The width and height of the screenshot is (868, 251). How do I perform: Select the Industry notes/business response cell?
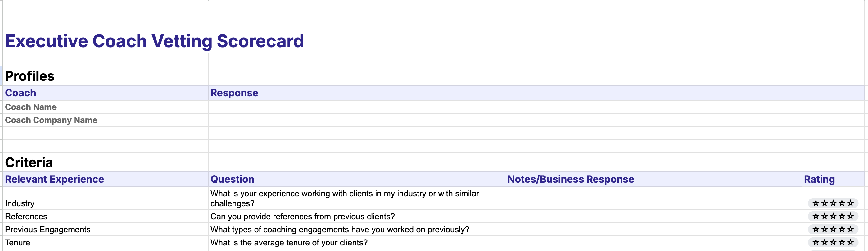point(653,199)
